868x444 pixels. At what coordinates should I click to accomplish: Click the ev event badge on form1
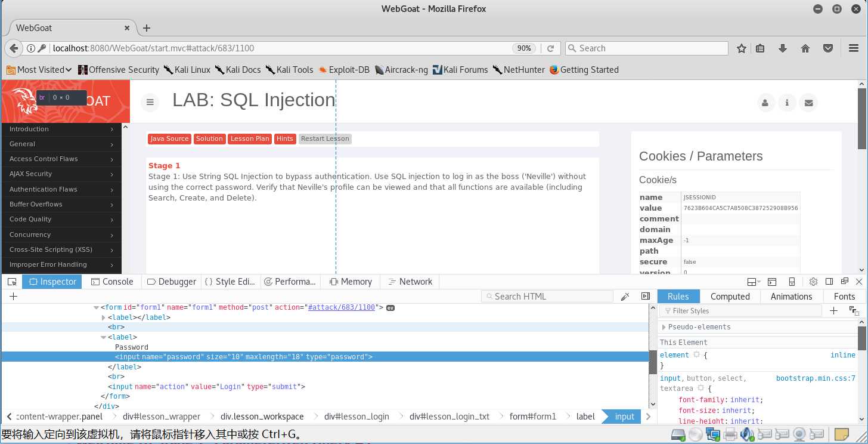pyautogui.click(x=391, y=308)
